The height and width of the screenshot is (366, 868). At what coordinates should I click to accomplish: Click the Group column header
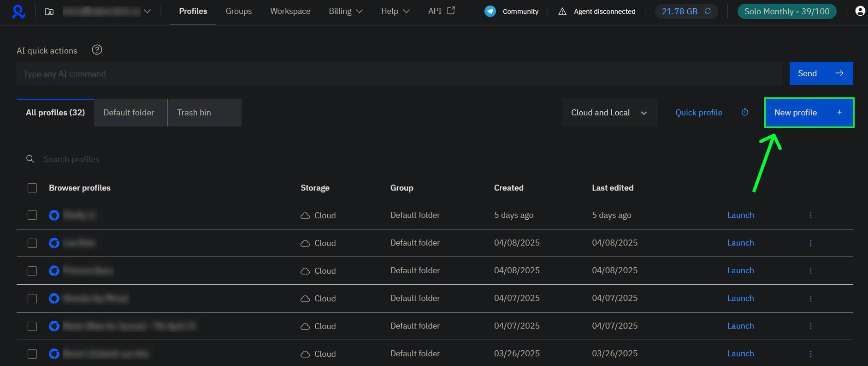pos(402,188)
